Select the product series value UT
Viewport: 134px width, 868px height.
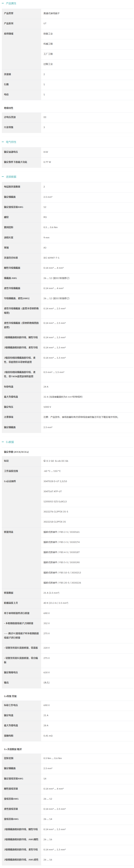click(45, 24)
